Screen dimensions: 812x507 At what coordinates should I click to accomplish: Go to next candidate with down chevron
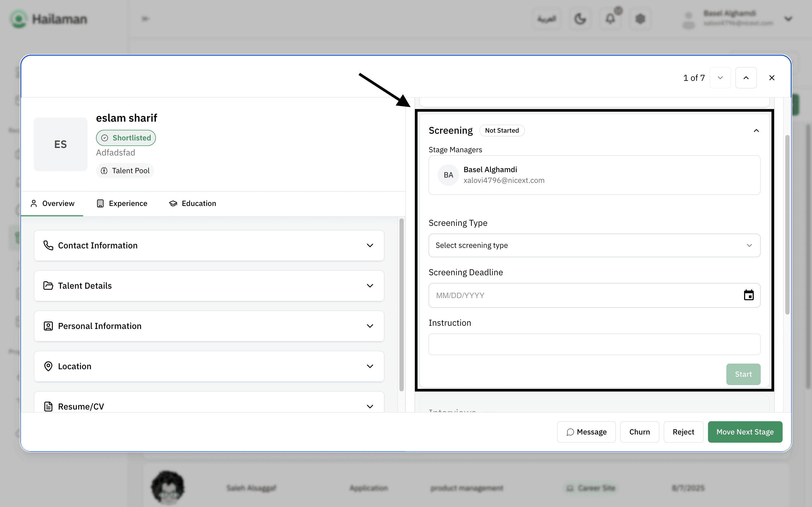(x=720, y=78)
